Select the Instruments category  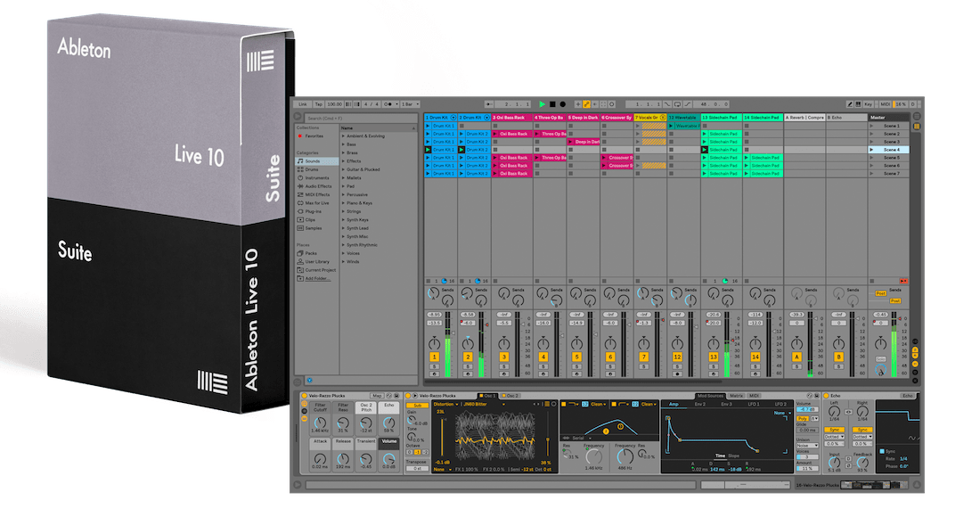click(317, 177)
